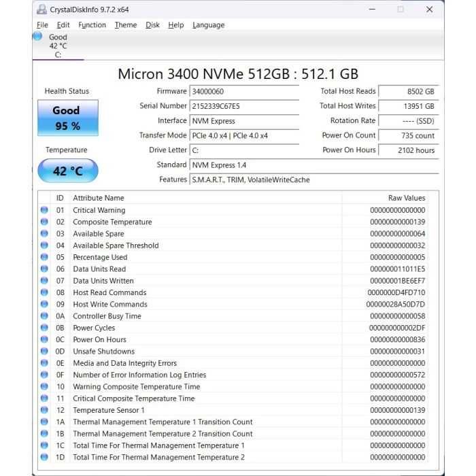This screenshot has height=476, width=476.
Task: Click the Rotation Rate value field
Action: click(409, 121)
